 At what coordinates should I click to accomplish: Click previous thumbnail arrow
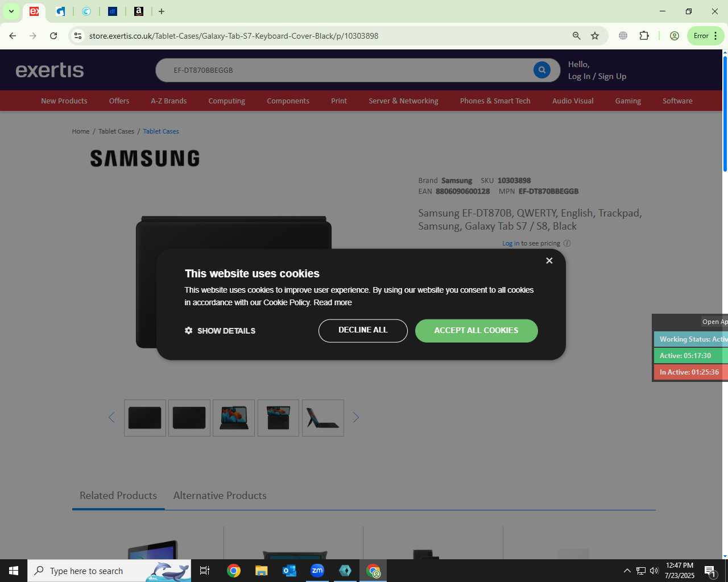(x=111, y=417)
